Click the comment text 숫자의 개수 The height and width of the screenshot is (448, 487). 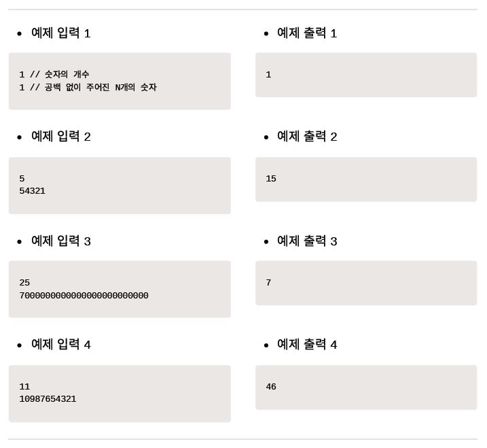click(x=67, y=74)
